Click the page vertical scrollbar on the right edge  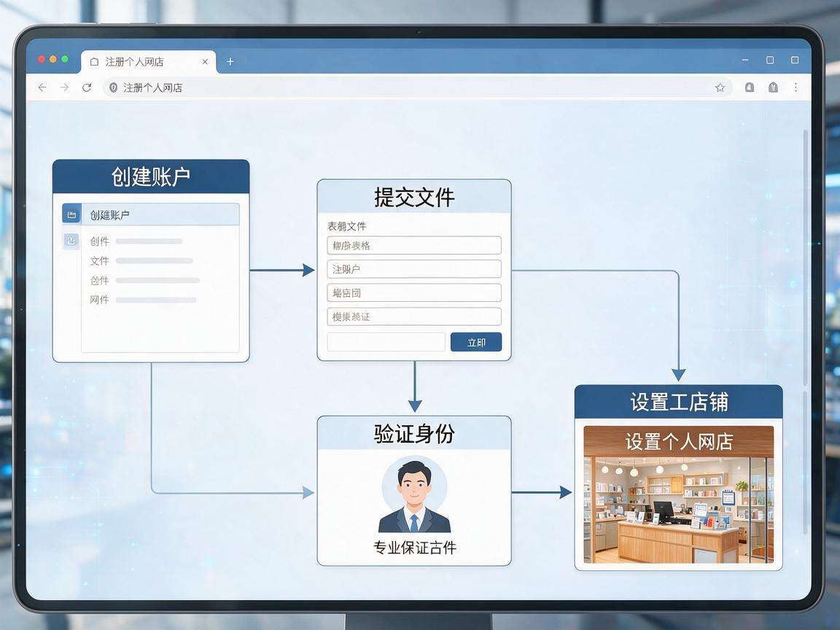805,257
